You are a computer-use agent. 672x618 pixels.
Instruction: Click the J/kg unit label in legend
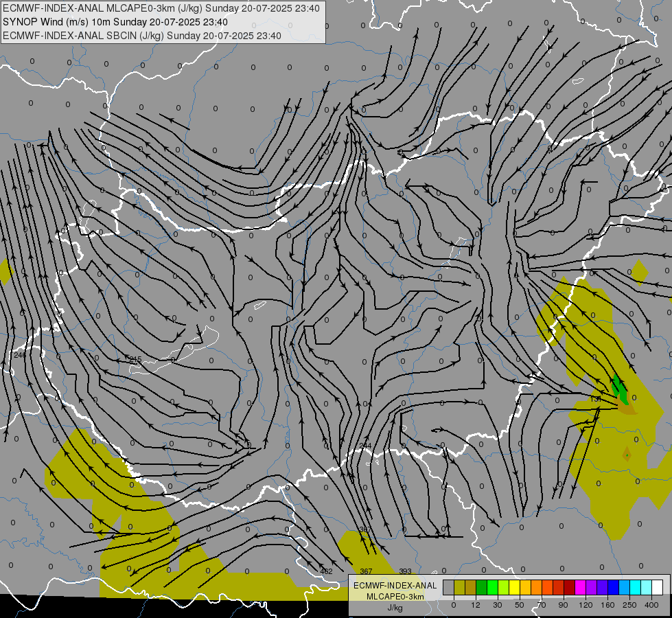[395, 608]
